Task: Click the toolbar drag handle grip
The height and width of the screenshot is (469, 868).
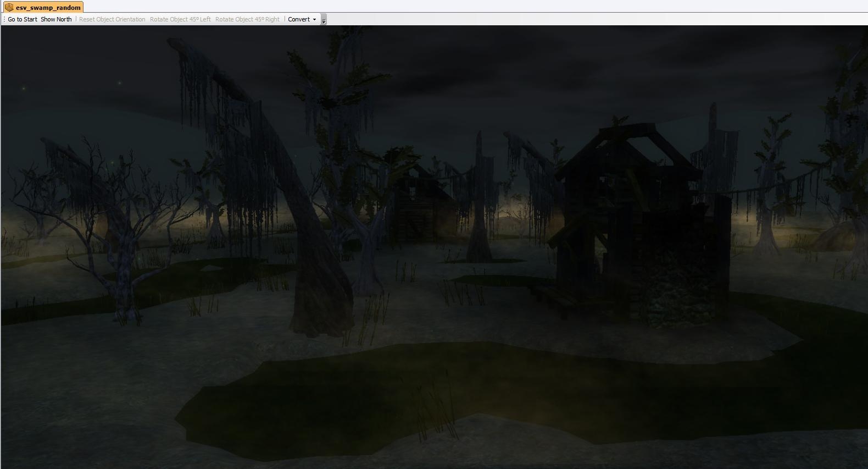Action: pos(4,19)
